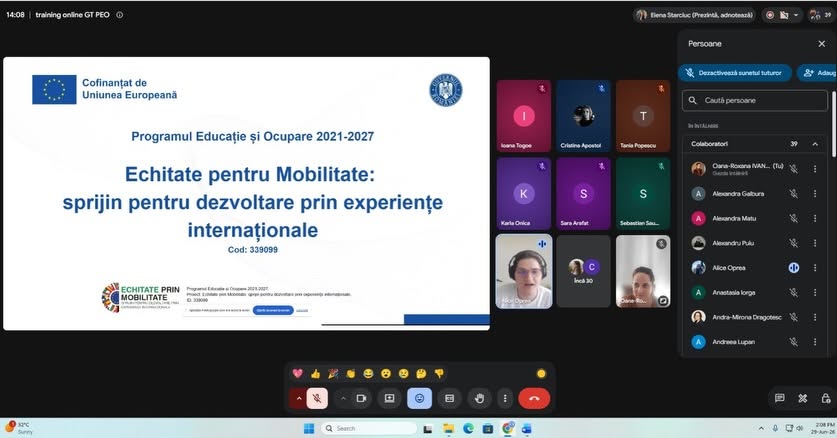Close the Persoane panel
This screenshot has height=438, width=837.
[822, 44]
